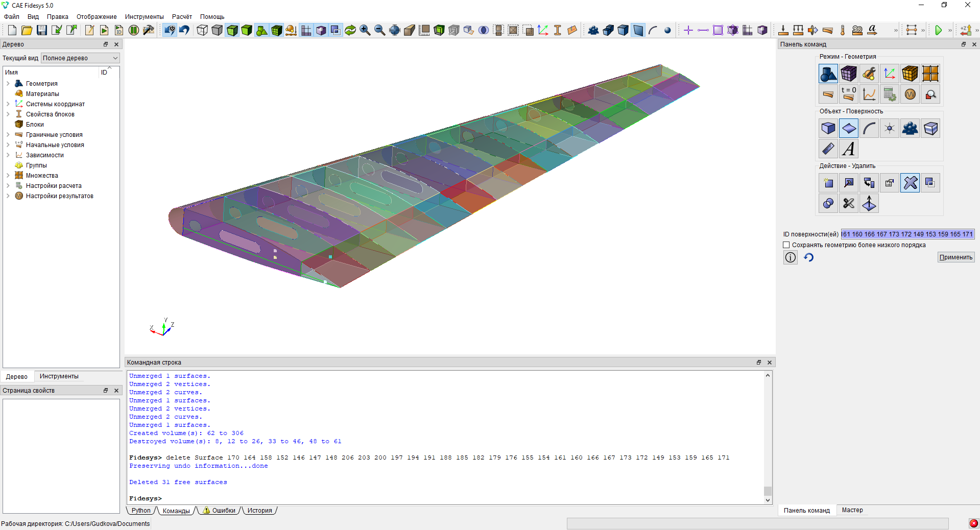Switch to wireframe display cube
This screenshot has height=530, width=980.
(x=202, y=30)
